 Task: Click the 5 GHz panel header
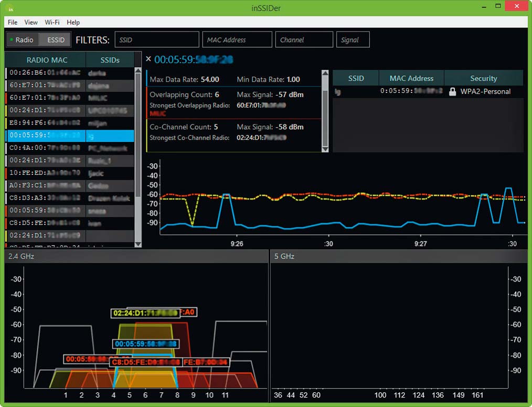click(399, 256)
